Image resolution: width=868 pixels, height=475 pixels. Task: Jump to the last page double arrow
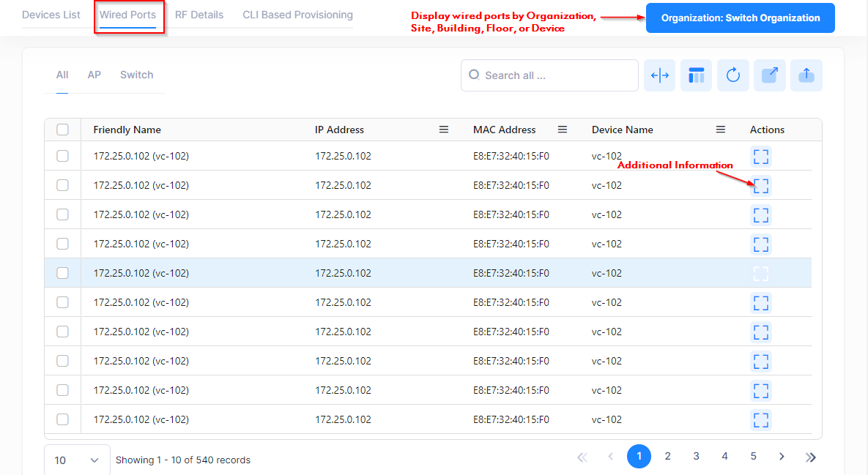tap(810, 457)
